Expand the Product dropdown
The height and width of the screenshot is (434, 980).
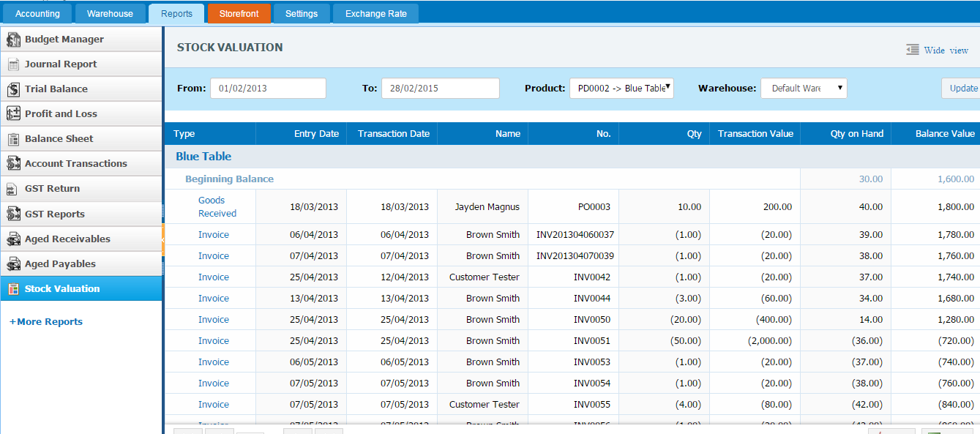pos(621,88)
